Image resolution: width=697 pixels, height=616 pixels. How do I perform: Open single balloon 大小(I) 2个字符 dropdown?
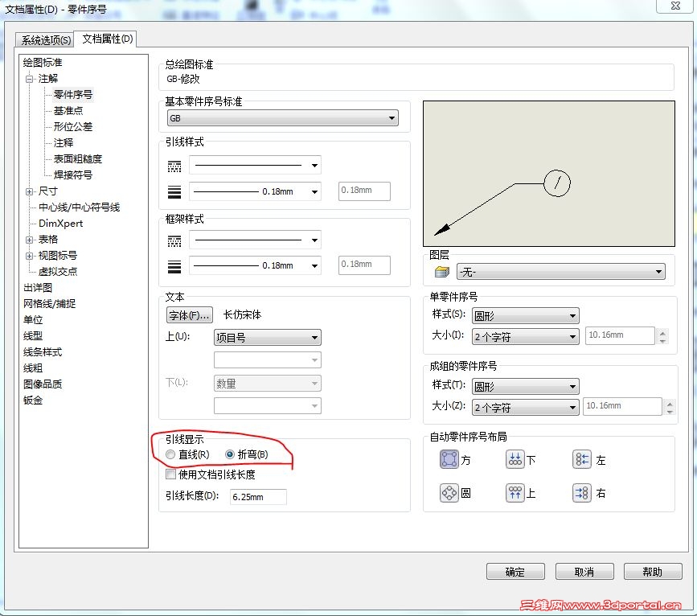click(x=526, y=337)
